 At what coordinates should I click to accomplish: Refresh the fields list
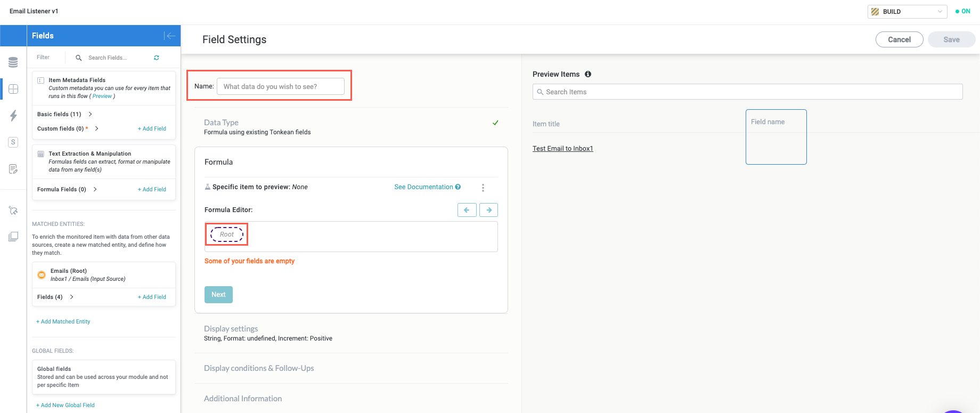pyautogui.click(x=157, y=58)
